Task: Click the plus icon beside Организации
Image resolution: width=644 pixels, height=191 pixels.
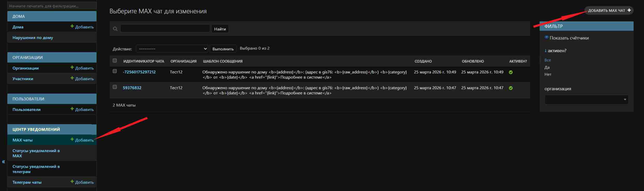Action: 72,68
